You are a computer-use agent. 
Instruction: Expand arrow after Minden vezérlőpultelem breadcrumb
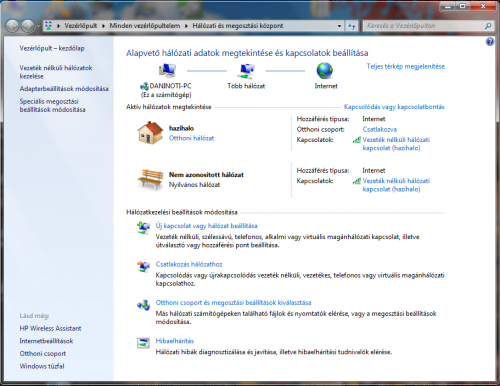click(186, 26)
